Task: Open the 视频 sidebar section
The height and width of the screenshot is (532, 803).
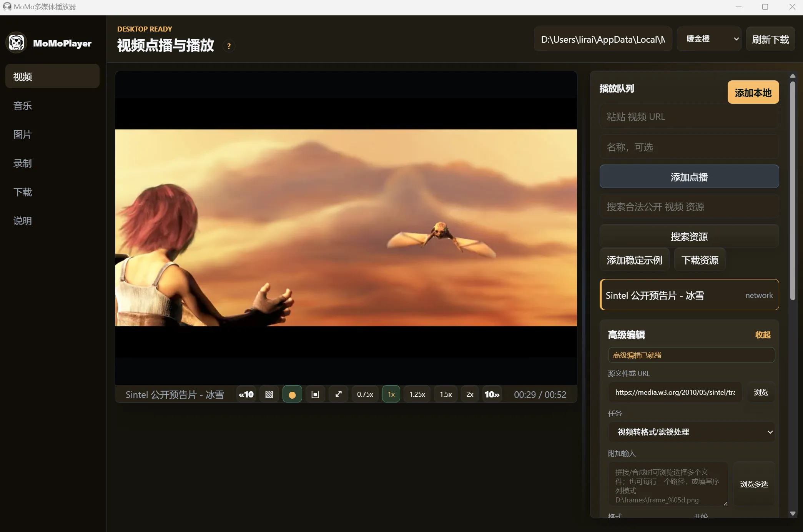Action: [x=52, y=76]
